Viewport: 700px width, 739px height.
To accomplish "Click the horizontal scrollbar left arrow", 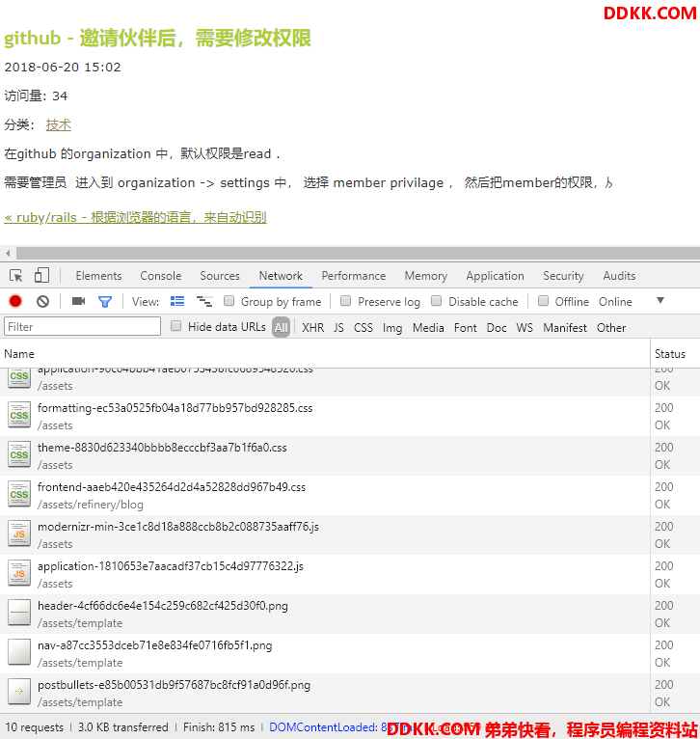I will (x=8, y=253).
